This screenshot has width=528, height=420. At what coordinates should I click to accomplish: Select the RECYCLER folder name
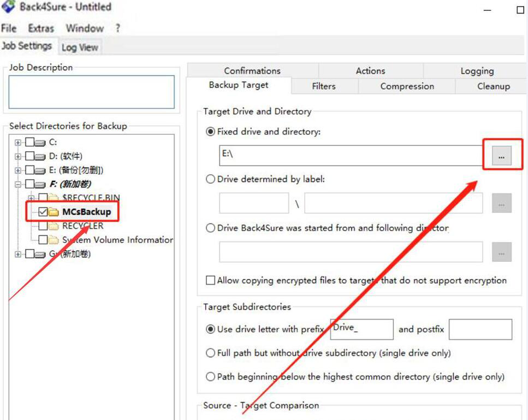pos(83,226)
